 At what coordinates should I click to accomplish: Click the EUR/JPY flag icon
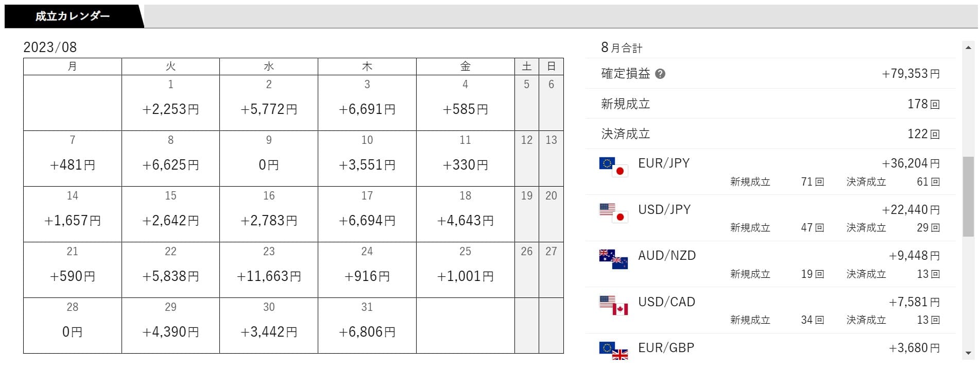coord(614,167)
